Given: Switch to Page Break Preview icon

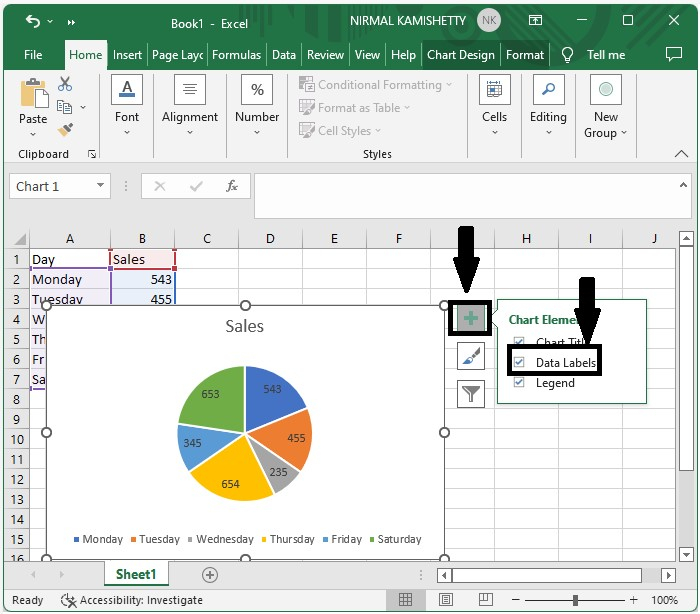Looking at the screenshot, I should pyautogui.click(x=485, y=600).
